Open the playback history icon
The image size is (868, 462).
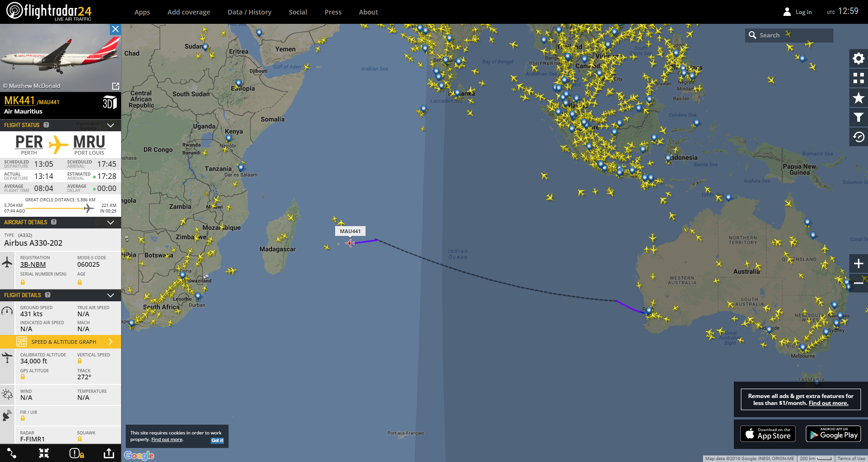[x=858, y=137]
